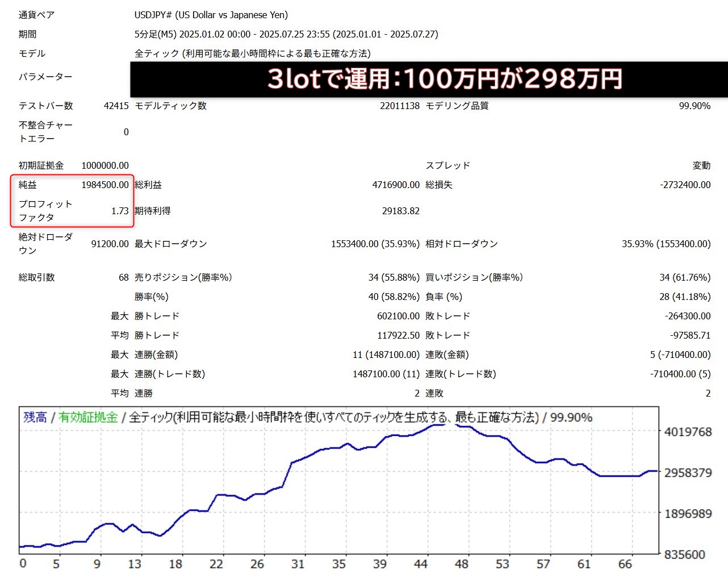This screenshot has height=571, width=728.
Task: Select the max consecutive loss value -710400.00 (5)
Action: 680,374
